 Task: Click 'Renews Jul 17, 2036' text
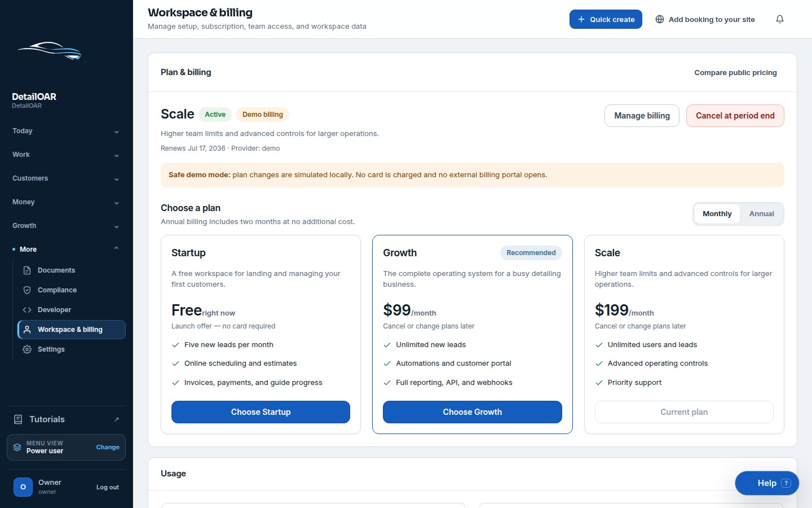pos(193,148)
